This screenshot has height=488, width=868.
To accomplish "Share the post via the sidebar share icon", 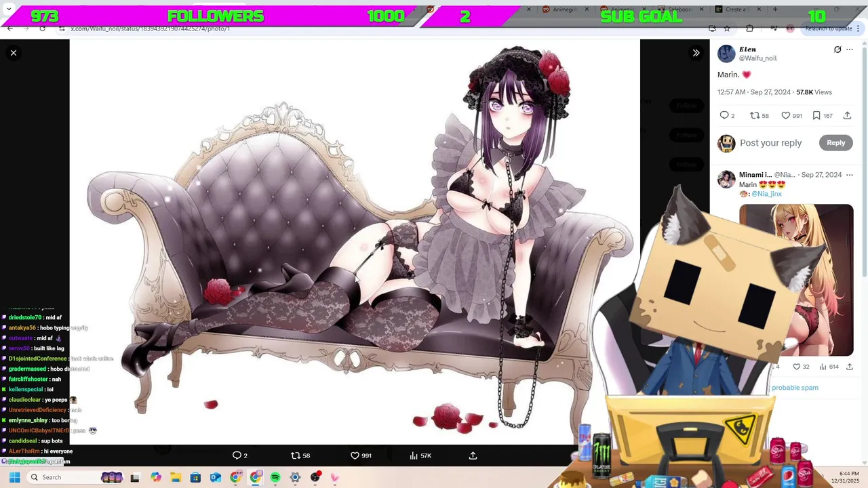I will tap(847, 115).
